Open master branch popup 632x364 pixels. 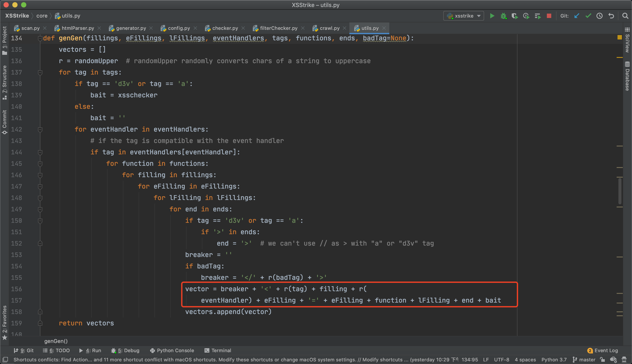(x=584, y=360)
